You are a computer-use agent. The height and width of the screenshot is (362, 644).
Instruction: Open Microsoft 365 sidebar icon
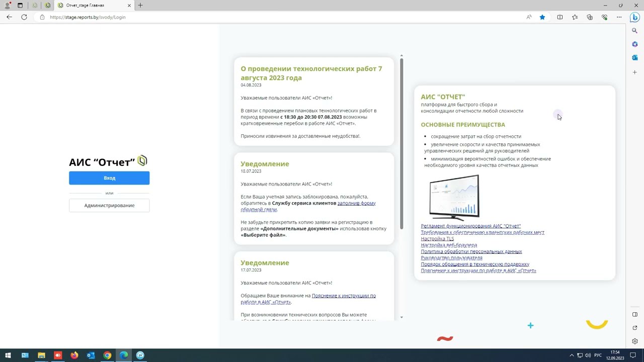tap(635, 44)
